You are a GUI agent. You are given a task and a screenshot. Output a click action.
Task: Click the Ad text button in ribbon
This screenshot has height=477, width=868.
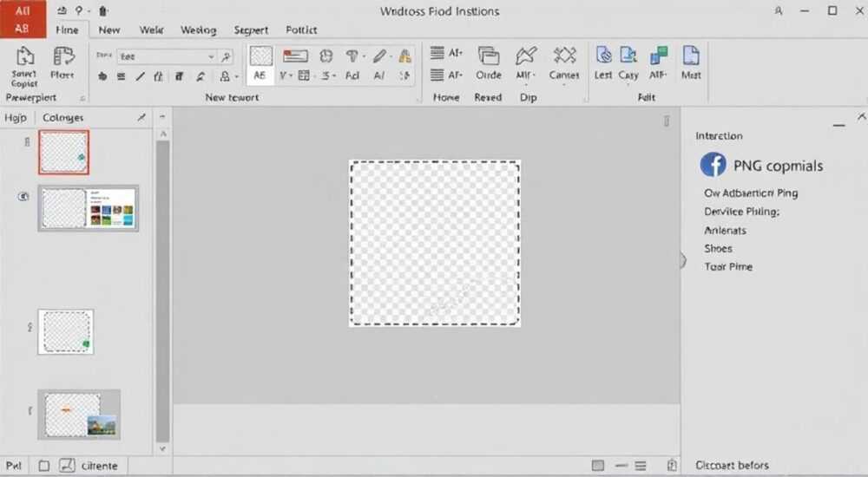pos(352,75)
